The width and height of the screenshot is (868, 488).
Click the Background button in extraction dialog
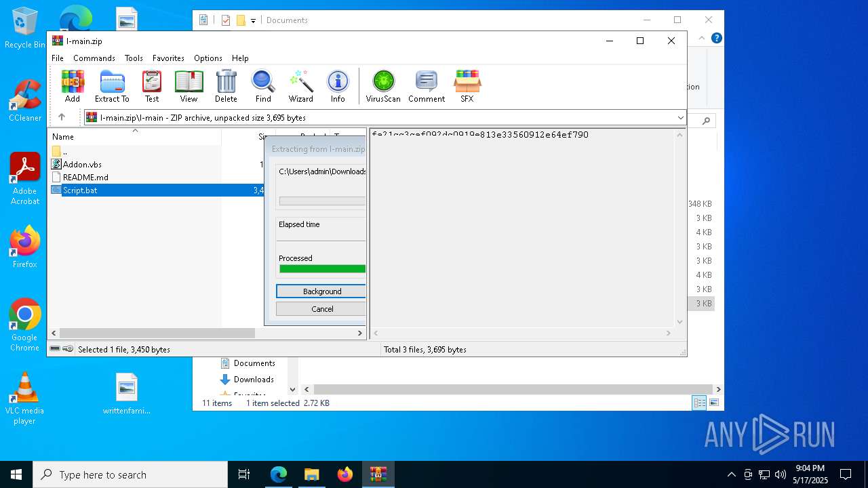pyautogui.click(x=321, y=291)
